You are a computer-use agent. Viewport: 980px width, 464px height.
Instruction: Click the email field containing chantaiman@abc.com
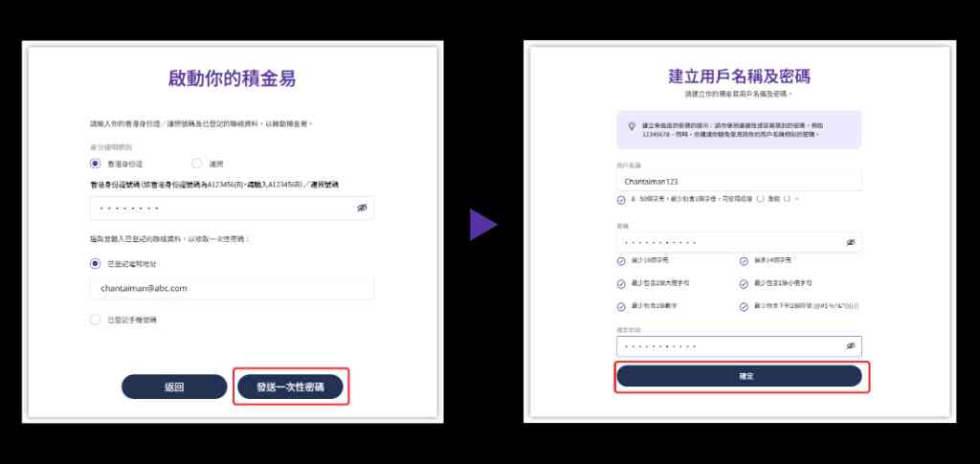[x=232, y=287]
